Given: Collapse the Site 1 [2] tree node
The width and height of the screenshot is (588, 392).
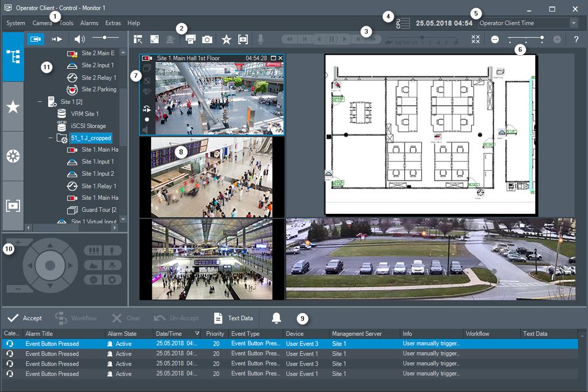Looking at the screenshot, I should (x=40, y=102).
